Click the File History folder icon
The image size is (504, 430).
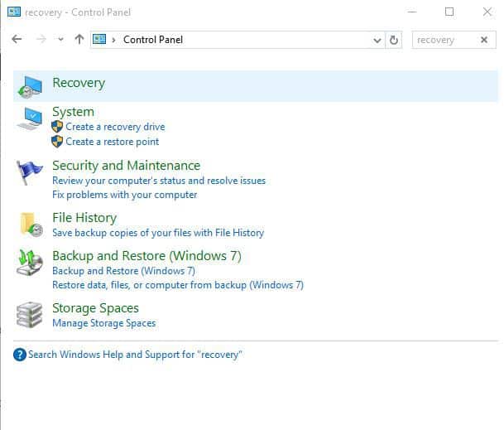31,225
